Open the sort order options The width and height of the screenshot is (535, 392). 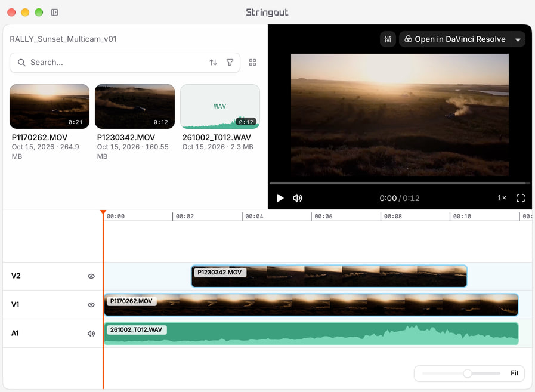[x=214, y=63]
